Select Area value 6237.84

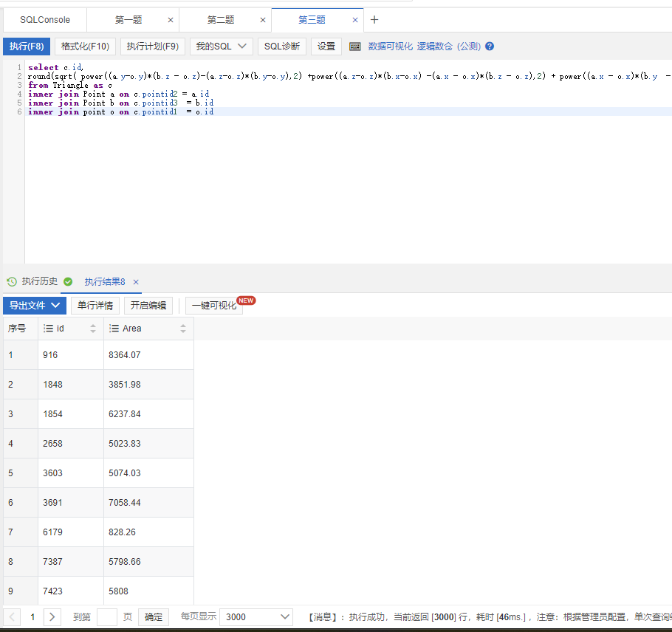click(148, 414)
